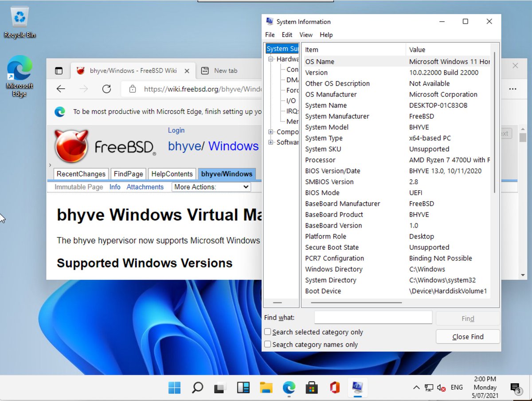This screenshot has height=401, width=532.
Task: Click the site lock icon in address bar
Action: 133,89
